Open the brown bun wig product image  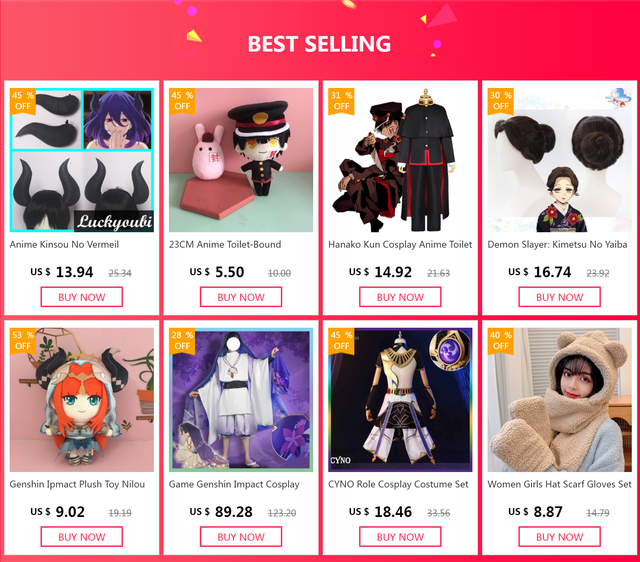tap(560, 160)
